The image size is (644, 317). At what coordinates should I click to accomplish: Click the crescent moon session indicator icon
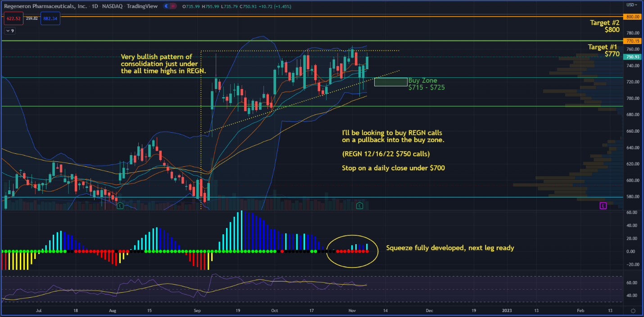pyautogui.click(x=166, y=6)
